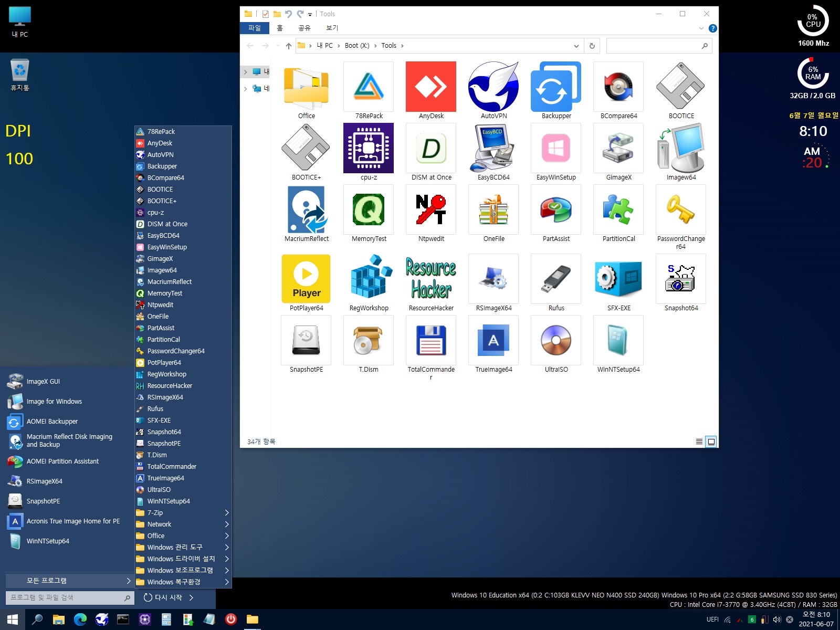Expand Windows 보조프로그램 submenu
Image resolution: width=840 pixels, height=630 pixels.
click(x=183, y=570)
